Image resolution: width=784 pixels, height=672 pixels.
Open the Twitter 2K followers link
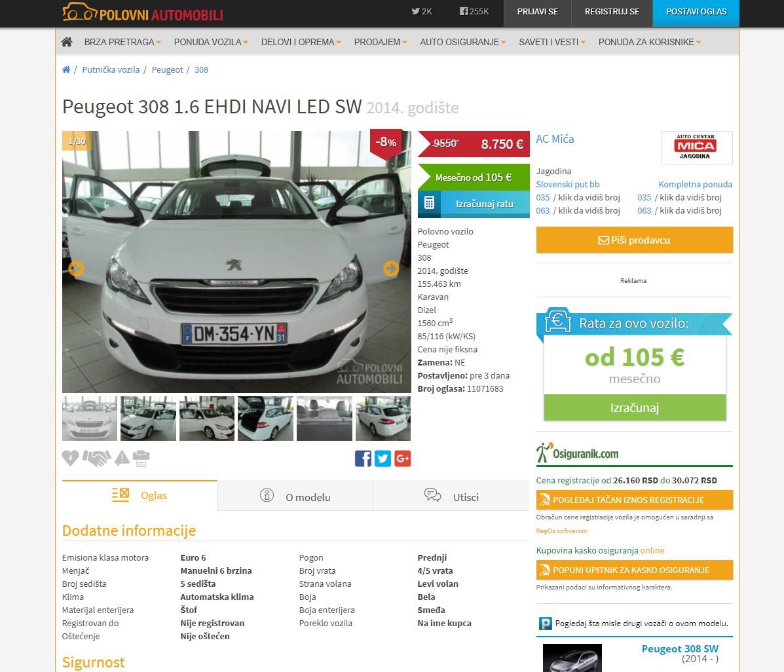pos(422,12)
